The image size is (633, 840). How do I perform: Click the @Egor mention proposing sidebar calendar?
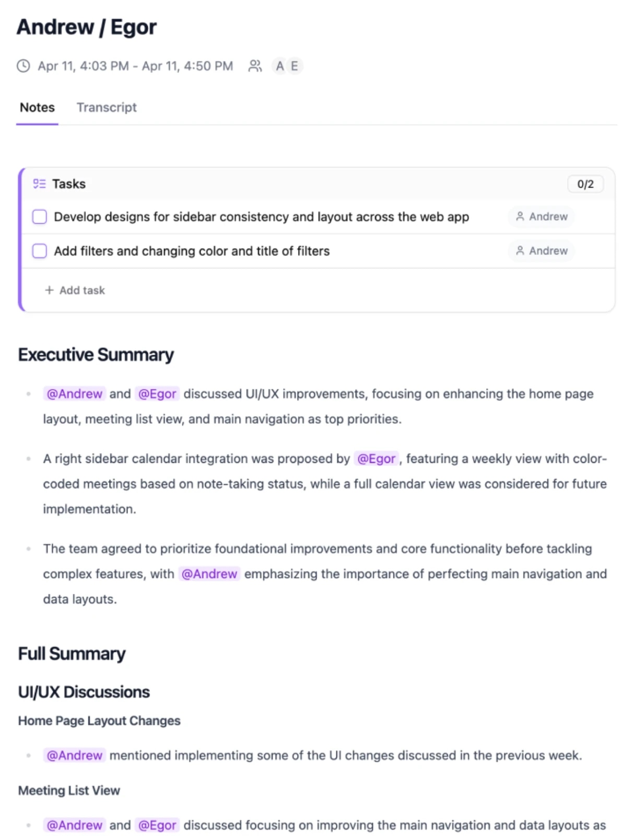(376, 459)
